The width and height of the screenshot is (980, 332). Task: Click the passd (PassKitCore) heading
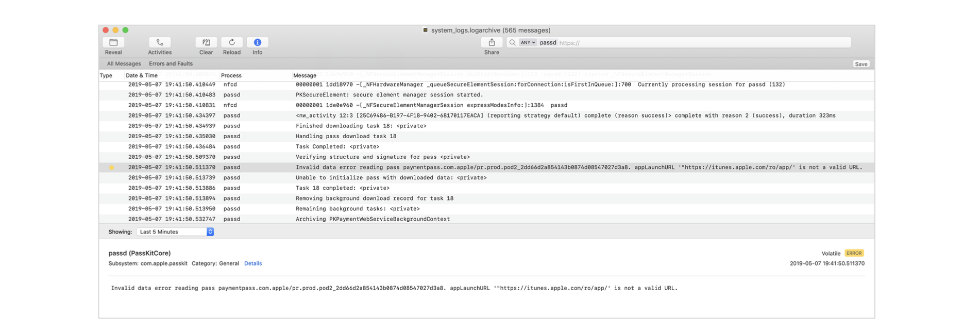(140, 253)
